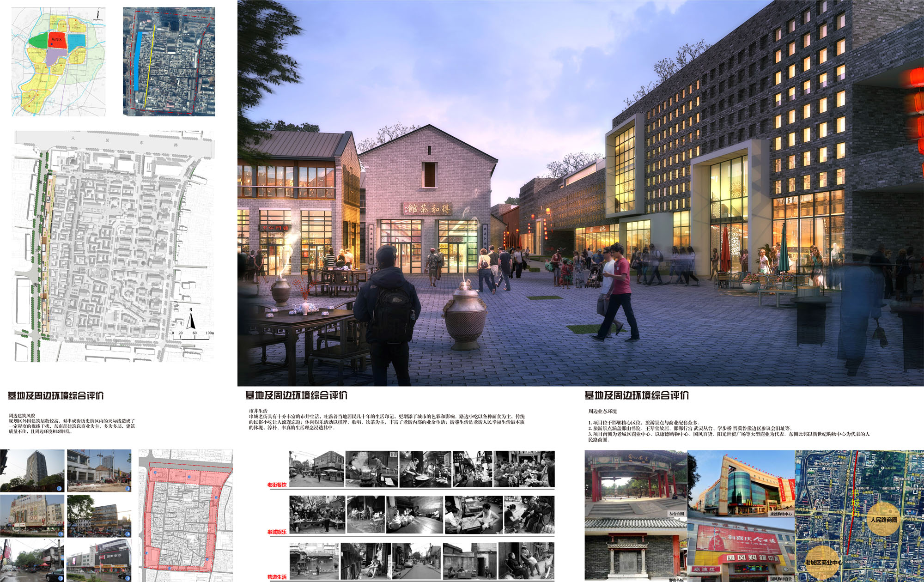924x582 pixels.
Task: Click the north arrow on site plan
Action: pos(191,320)
